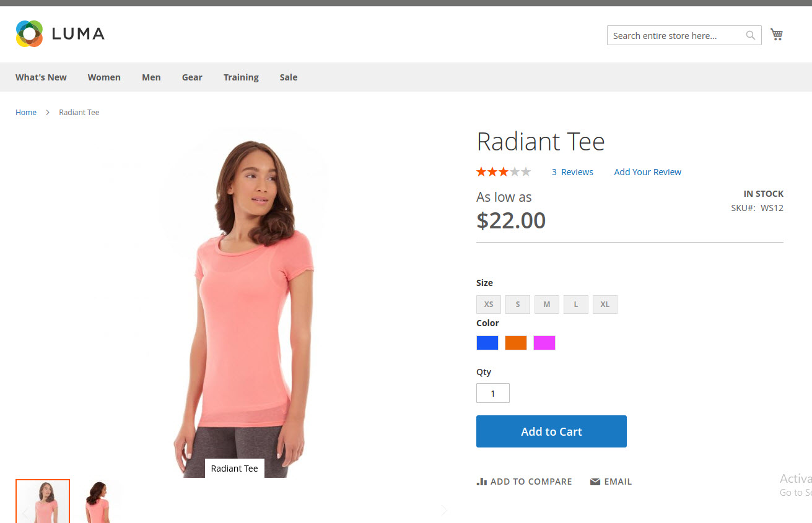The width and height of the screenshot is (812, 523).
Task: Click the next arrow beside the thumbnails
Action: pos(443,509)
